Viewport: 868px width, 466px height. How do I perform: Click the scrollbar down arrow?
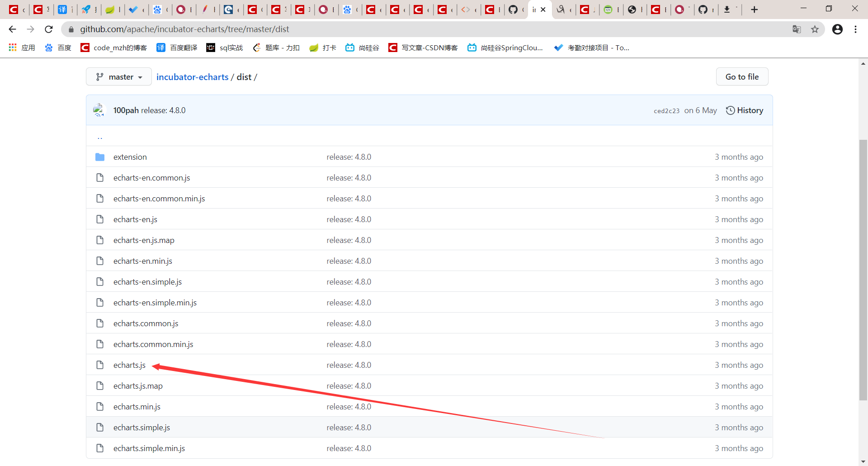click(863, 461)
